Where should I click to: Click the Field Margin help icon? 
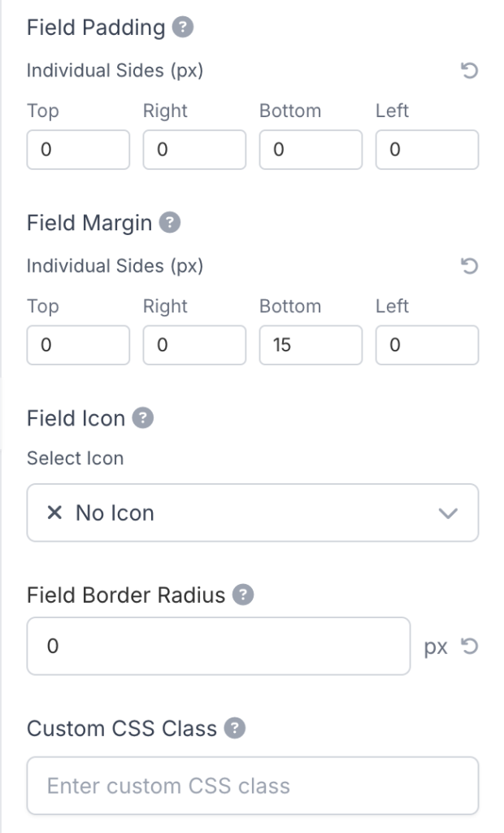[x=170, y=223]
